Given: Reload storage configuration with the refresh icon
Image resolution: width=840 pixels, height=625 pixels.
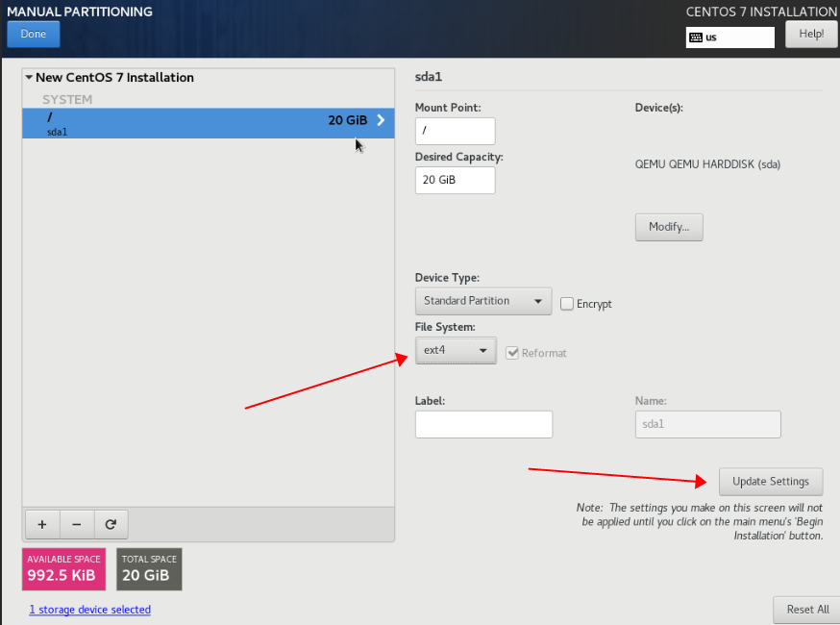Looking at the screenshot, I should 111,524.
